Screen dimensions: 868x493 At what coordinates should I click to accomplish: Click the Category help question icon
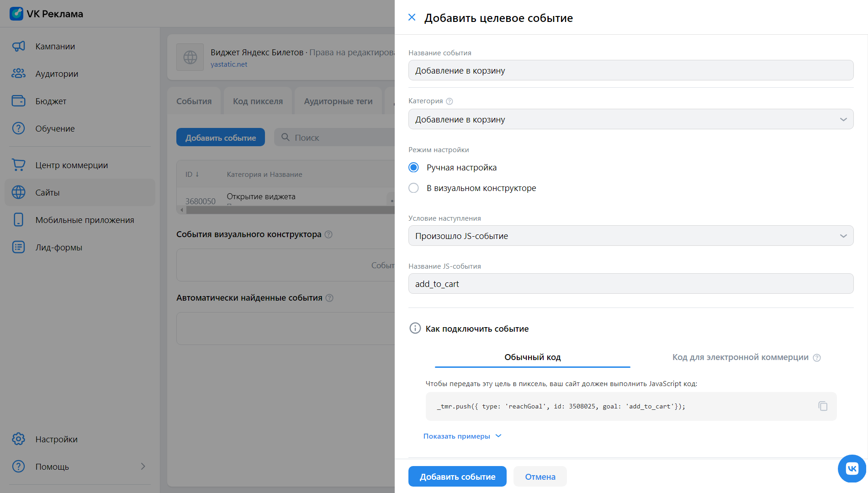pyautogui.click(x=449, y=101)
